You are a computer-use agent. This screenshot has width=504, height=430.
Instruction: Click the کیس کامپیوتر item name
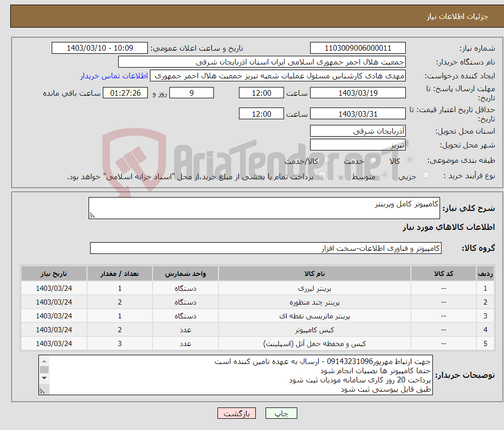315,330
